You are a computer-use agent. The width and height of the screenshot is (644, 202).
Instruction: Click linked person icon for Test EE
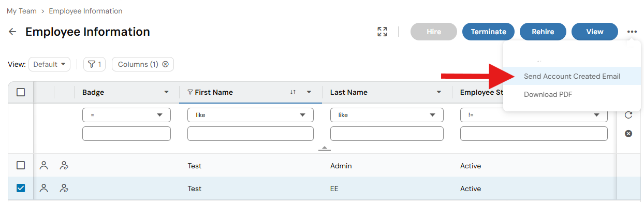(64, 189)
